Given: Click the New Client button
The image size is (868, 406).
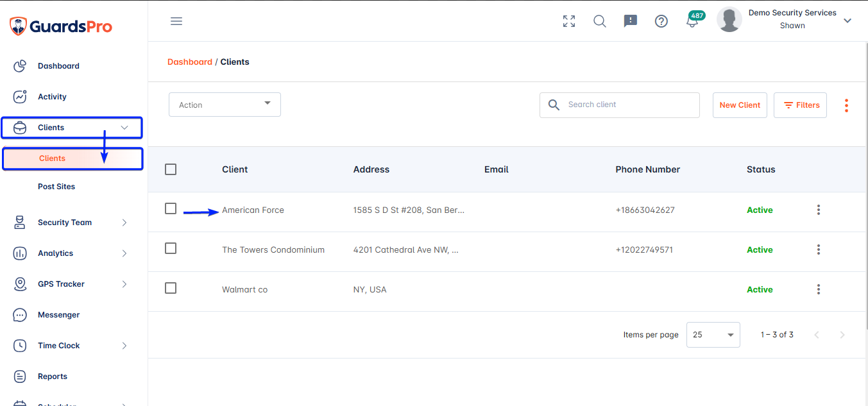Looking at the screenshot, I should tap(740, 105).
